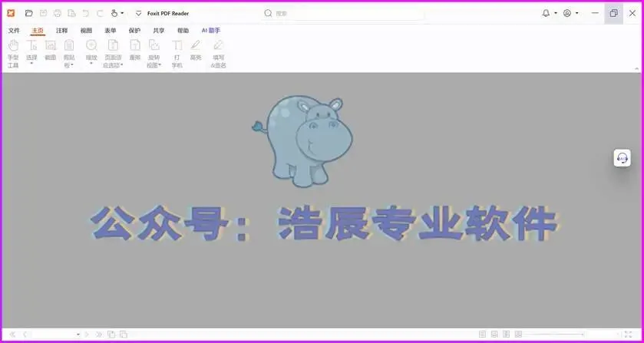This screenshot has height=343, width=644.
Task: Restore down the Foxit PDF Reader window
Action: coord(613,13)
